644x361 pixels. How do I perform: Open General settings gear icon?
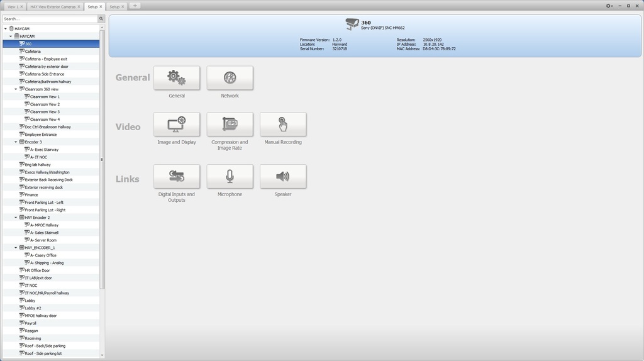[x=177, y=78]
